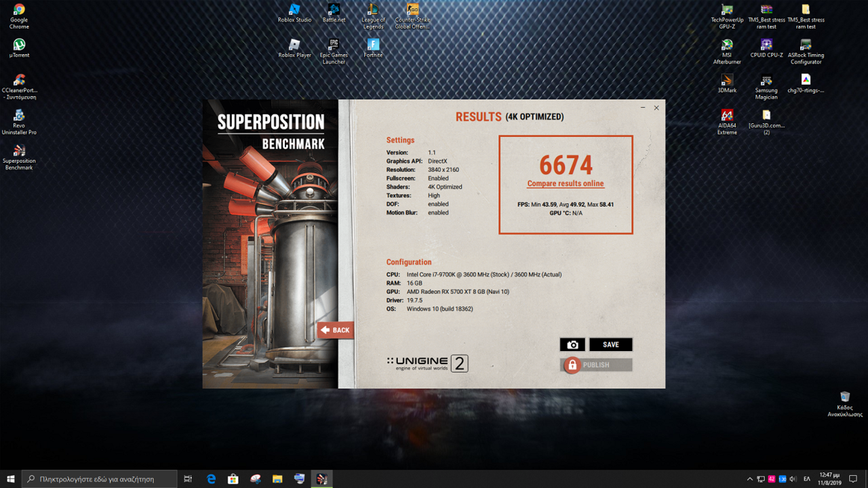Open CPUID CPU-Z shortcut
Screen dimensions: 868x488
(766, 48)
